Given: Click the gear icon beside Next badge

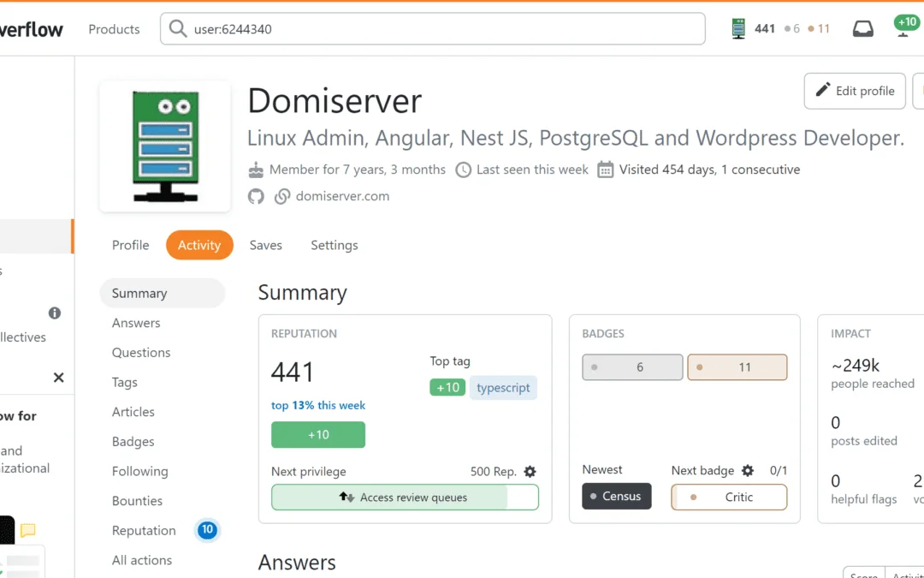Looking at the screenshot, I should (748, 470).
